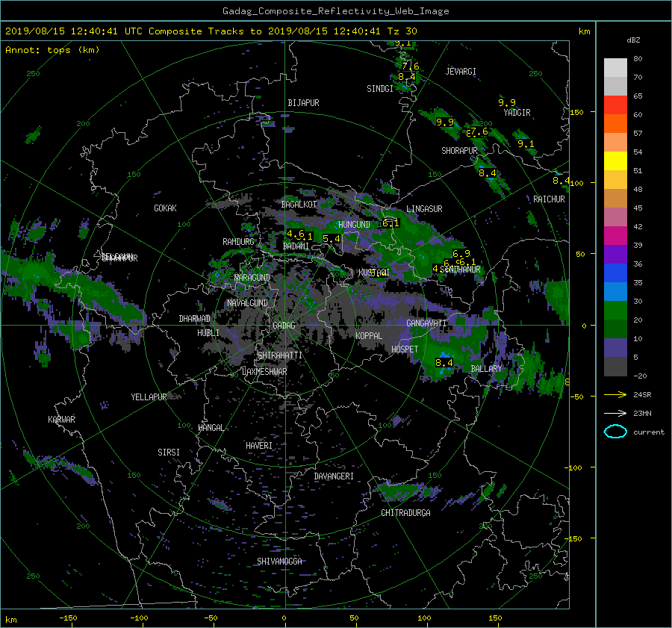This screenshot has height=628, width=672.
Task: Click the HUNGUND city label
Action: (x=354, y=225)
